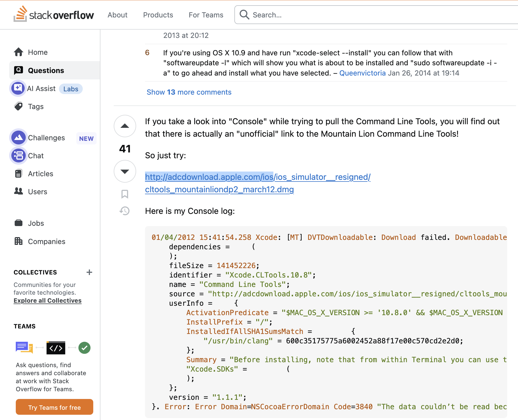Downvote the answer with 41 votes

point(125,171)
